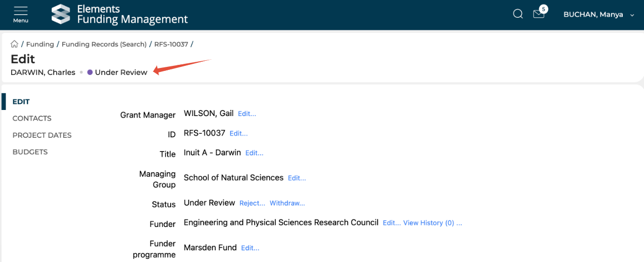Viewport: 644px width, 262px height.
Task: Click Edit next to ID RFS-10037
Action: pyautogui.click(x=238, y=134)
